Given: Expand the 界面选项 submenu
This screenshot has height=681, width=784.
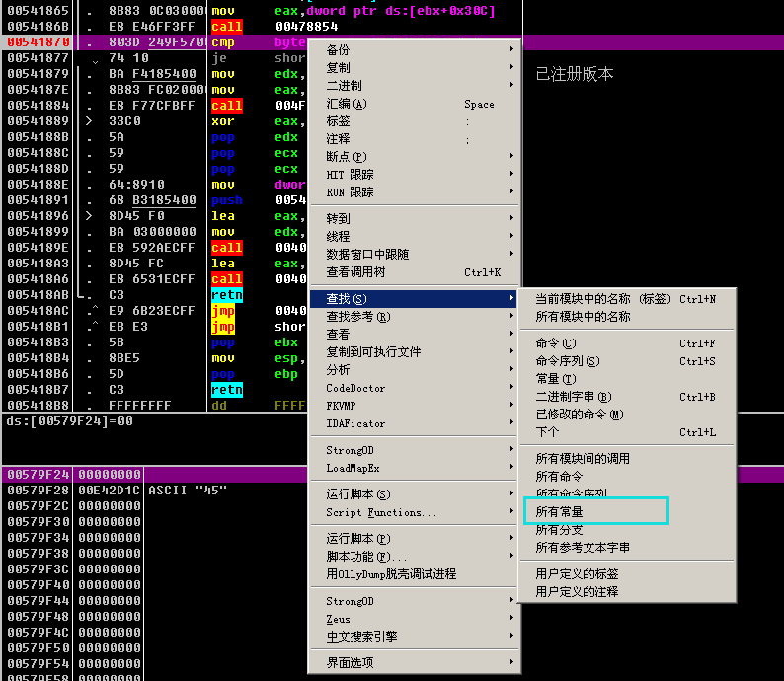Looking at the screenshot, I should click(351, 662).
